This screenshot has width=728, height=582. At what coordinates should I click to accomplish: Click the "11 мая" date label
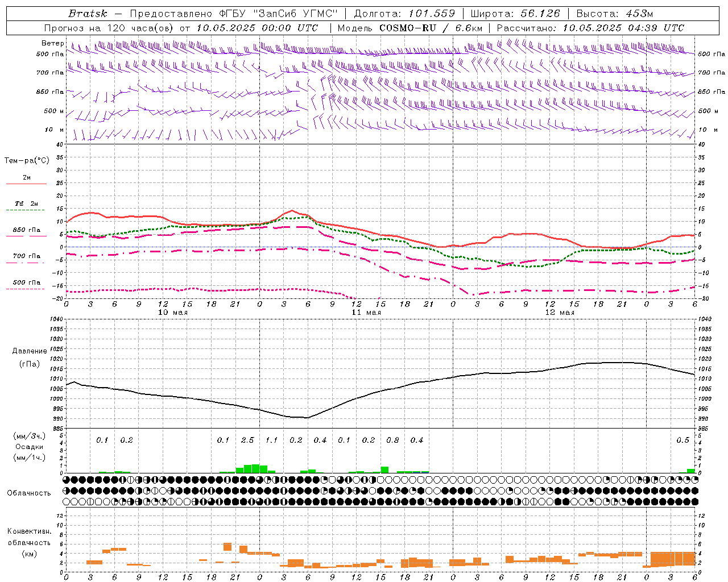[366, 313]
